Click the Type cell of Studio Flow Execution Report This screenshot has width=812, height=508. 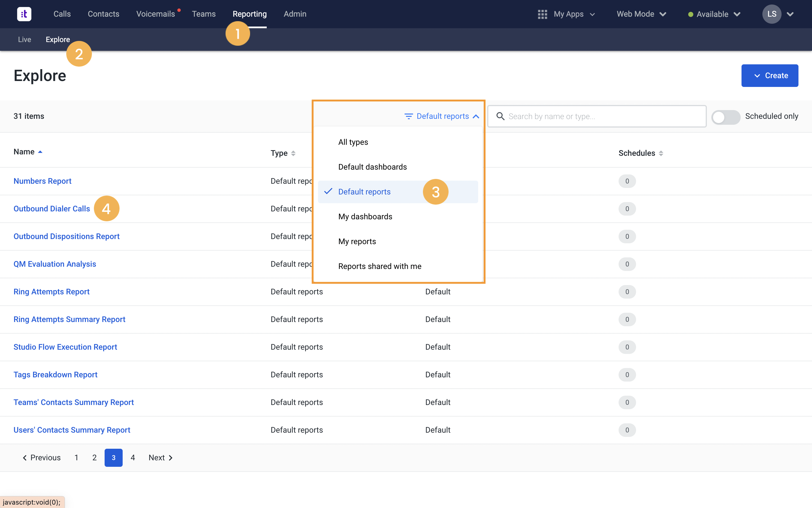pyautogui.click(x=297, y=347)
